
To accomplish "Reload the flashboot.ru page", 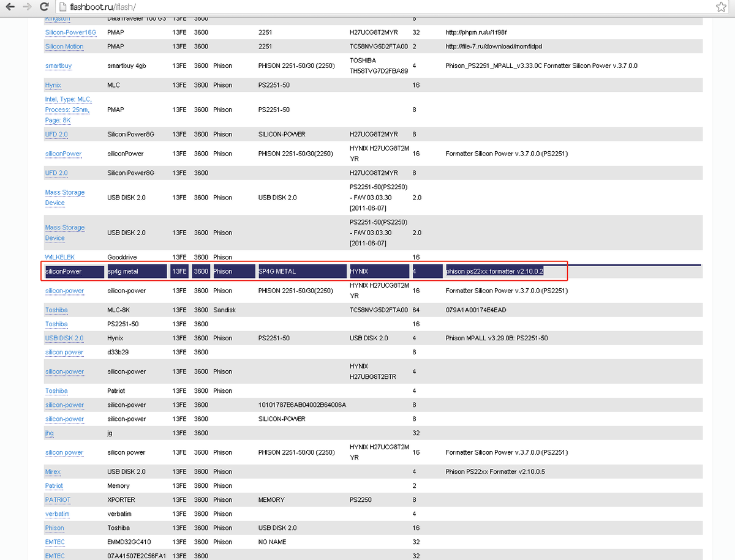I will [x=44, y=7].
